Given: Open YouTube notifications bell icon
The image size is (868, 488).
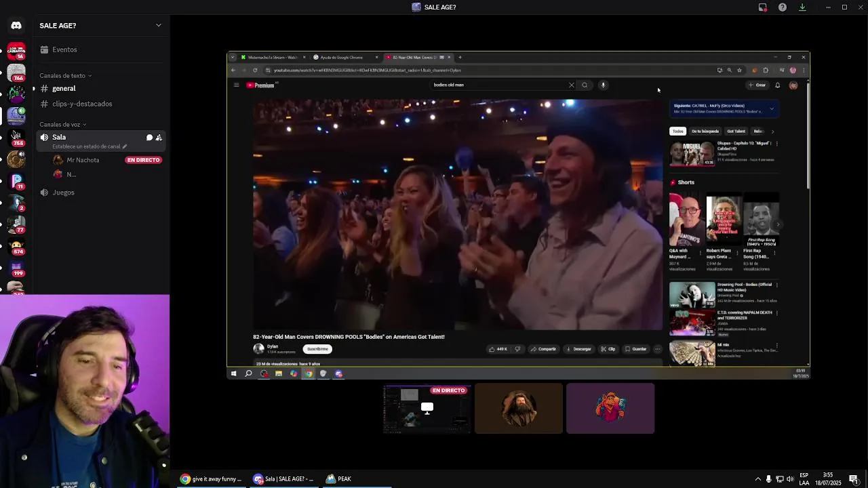Looking at the screenshot, I should point(778,85).
